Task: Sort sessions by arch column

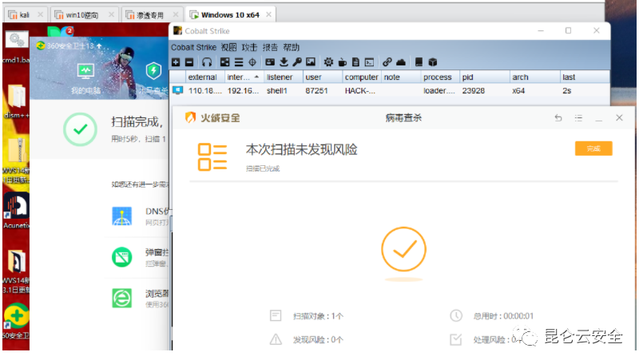Action: (x=534, y=77)
